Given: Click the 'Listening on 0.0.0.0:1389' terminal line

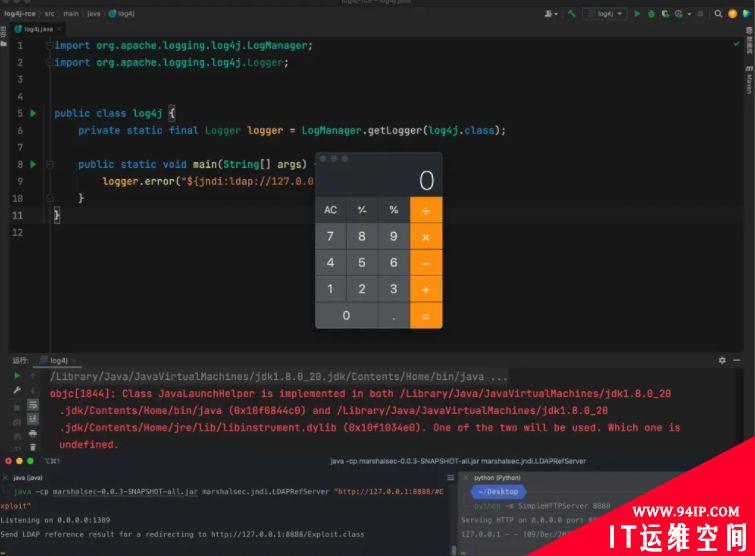Looking at the screenshot, I should [x=55, y=520].
